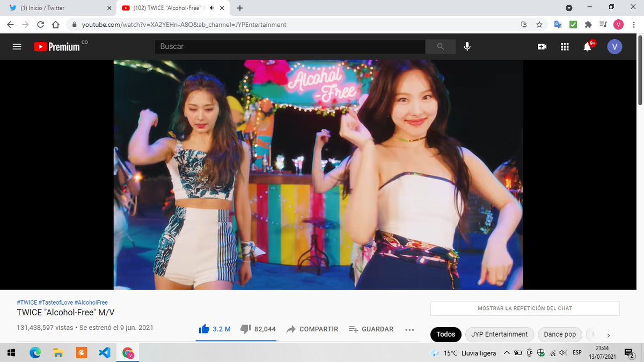Open the Windows notification center
Viewport: 644px width, 362px height.
(628, 353)
